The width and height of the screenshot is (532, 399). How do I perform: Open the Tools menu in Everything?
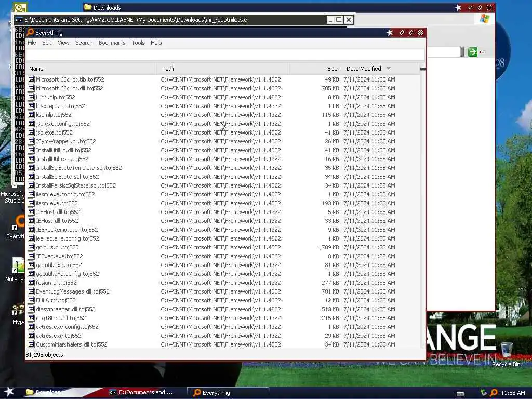[x=138, y=43]
